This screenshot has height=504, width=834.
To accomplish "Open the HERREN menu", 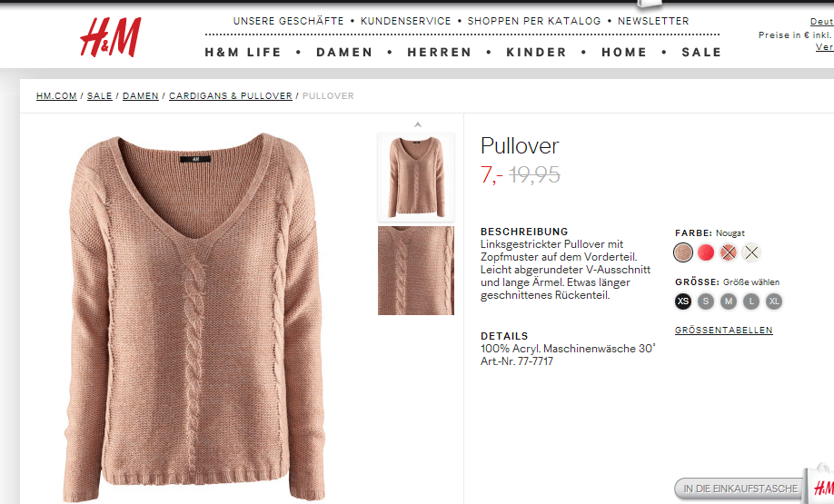I will point(440,52).
